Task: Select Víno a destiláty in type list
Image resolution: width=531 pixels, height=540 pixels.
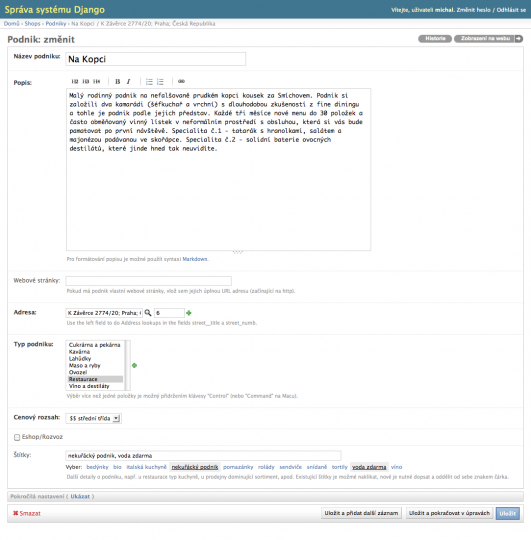Action: click(x=89, y=386)
